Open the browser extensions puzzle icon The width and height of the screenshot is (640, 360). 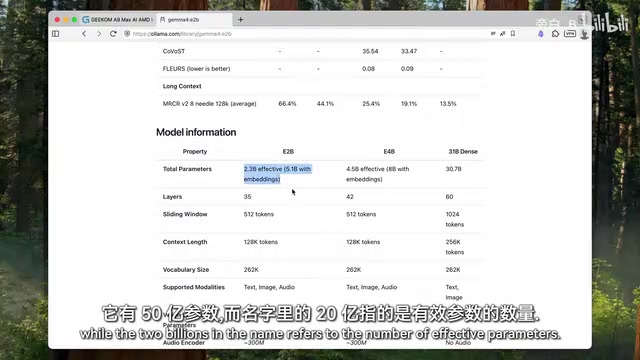pyautogui.click(x=555, y=34)
